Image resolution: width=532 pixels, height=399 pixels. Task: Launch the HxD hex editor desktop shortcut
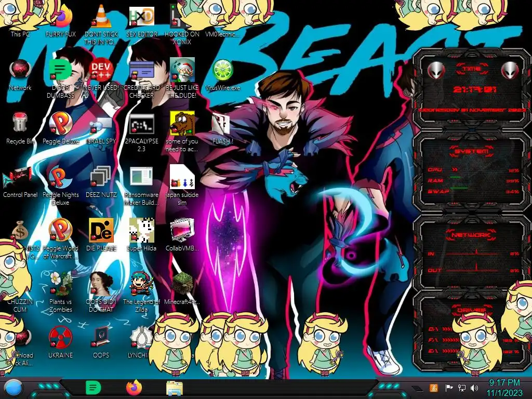pos(141,16)
